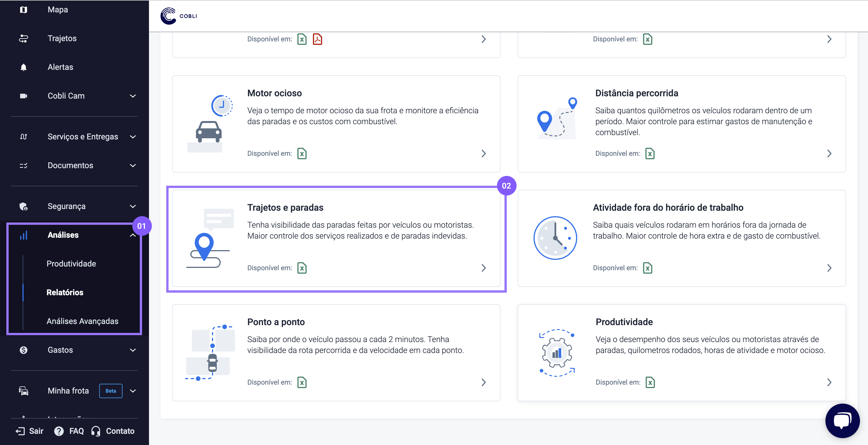868x445 pixels.
Task: Expand the Minha frota chevron
Action: point(133,391)
